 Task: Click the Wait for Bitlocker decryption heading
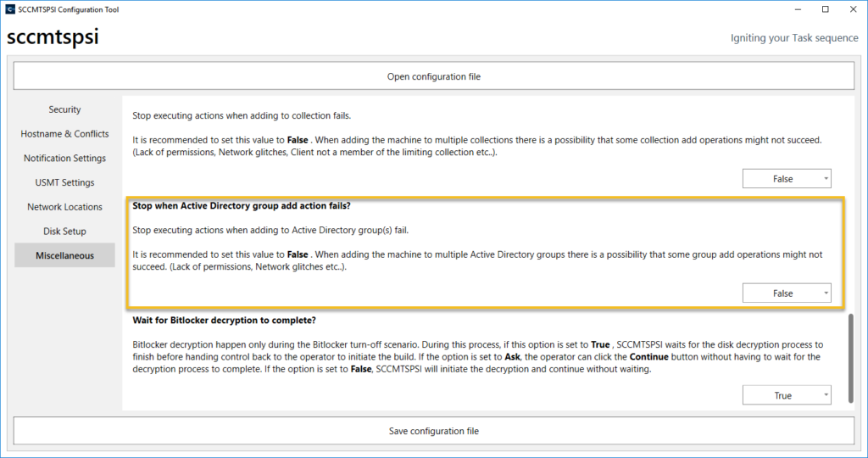pyautogui.click(x=225, y=321)
